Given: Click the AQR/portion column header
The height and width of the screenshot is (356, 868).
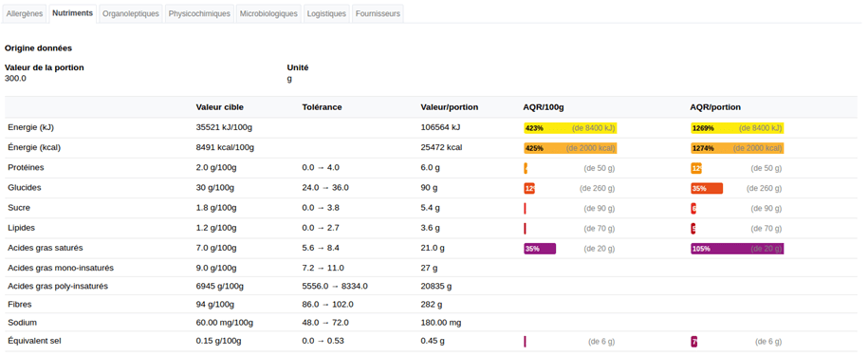Looking at the screenshot, I should (x=715, y=107).
